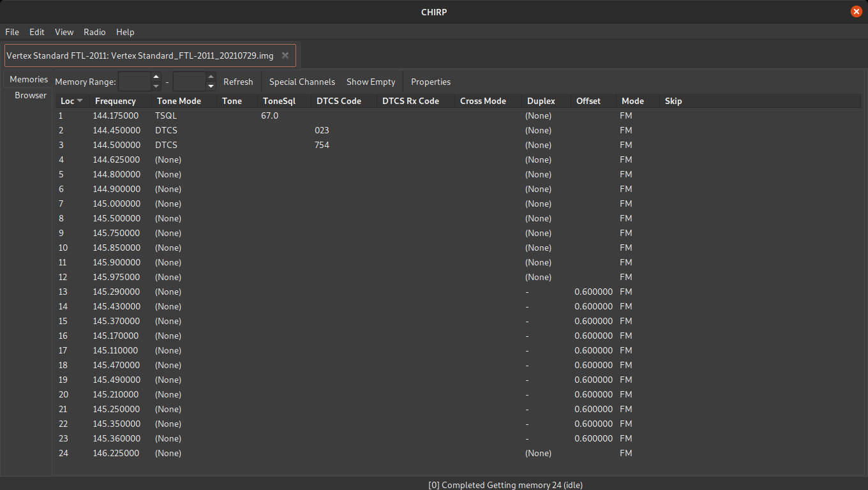Increase the second Memory Range value

tap(211, 77)
